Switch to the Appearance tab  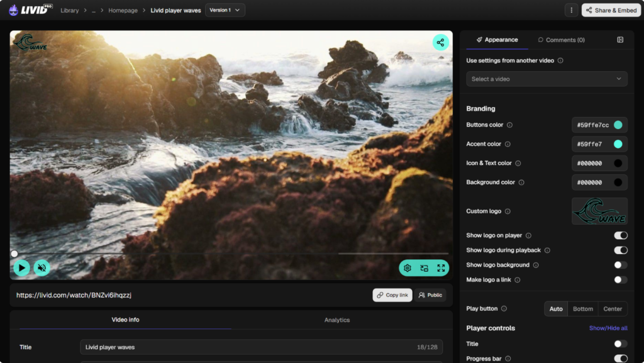497,40
